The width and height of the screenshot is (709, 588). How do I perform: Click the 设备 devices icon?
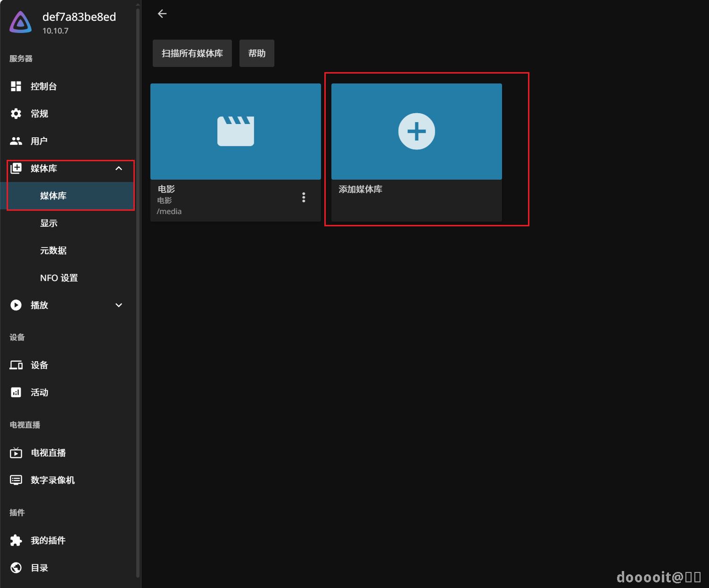click(x=16, y=365)
